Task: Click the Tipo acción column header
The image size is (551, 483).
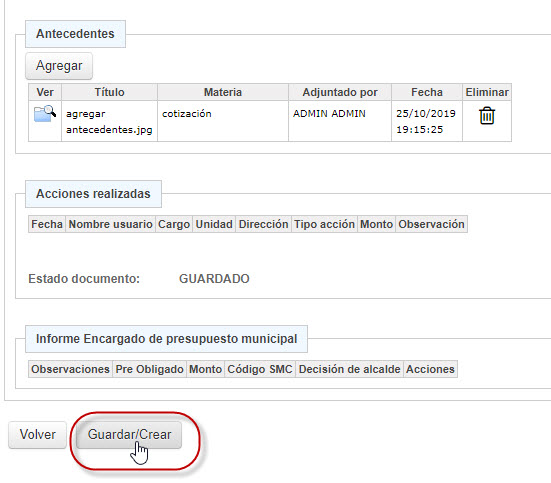Action: click(x=324, y=224)
